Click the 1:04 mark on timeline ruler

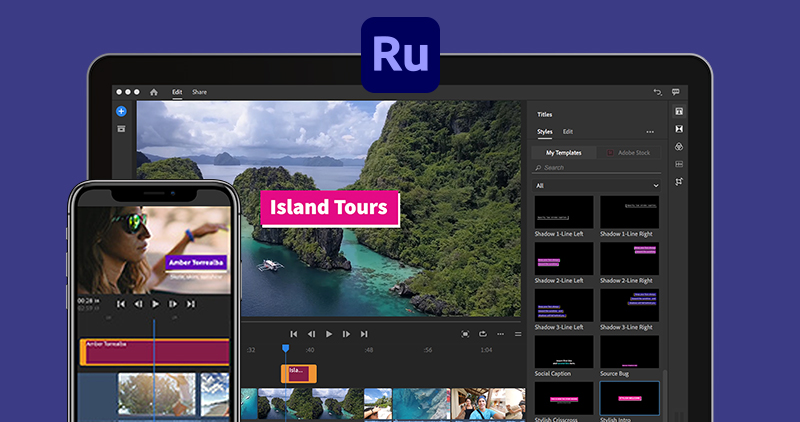click(x=486, y=350)
